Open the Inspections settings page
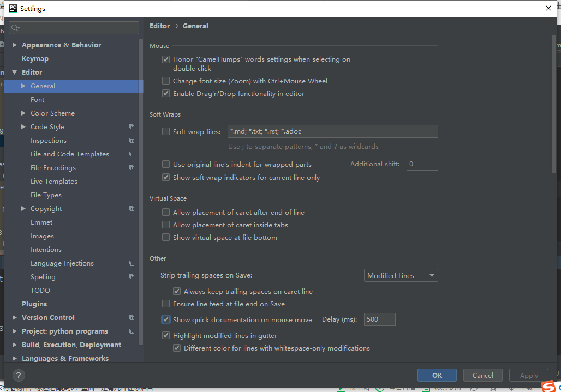The image size is (561, 392). [49, 141]
